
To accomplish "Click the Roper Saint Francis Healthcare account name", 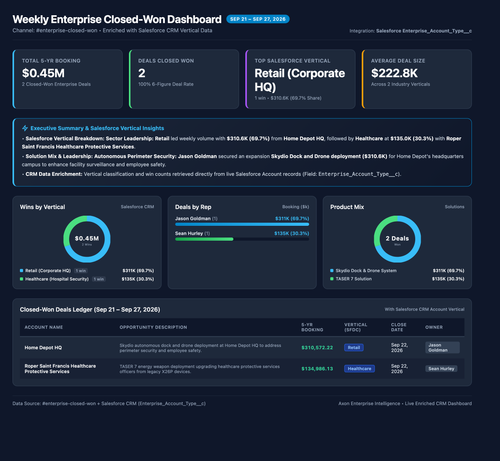I will 60,369.
